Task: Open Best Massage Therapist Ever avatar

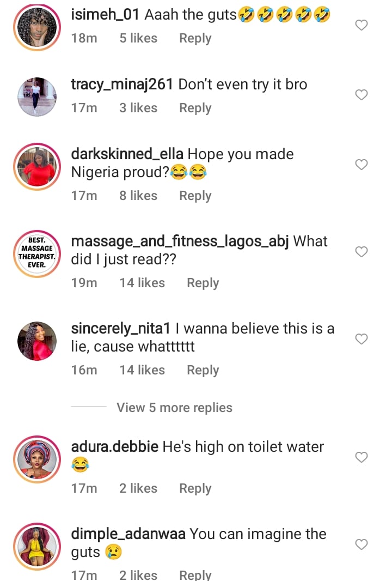Action: click(36, 254)
